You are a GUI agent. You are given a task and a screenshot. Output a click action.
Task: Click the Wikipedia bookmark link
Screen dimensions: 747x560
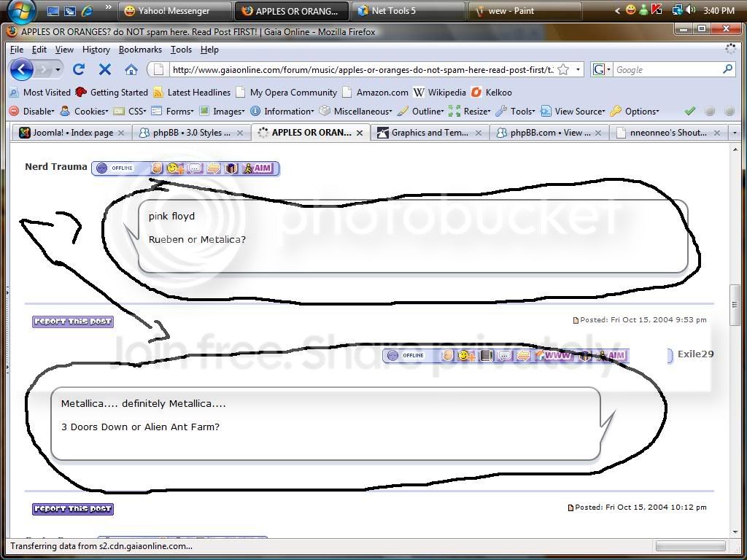439,93
